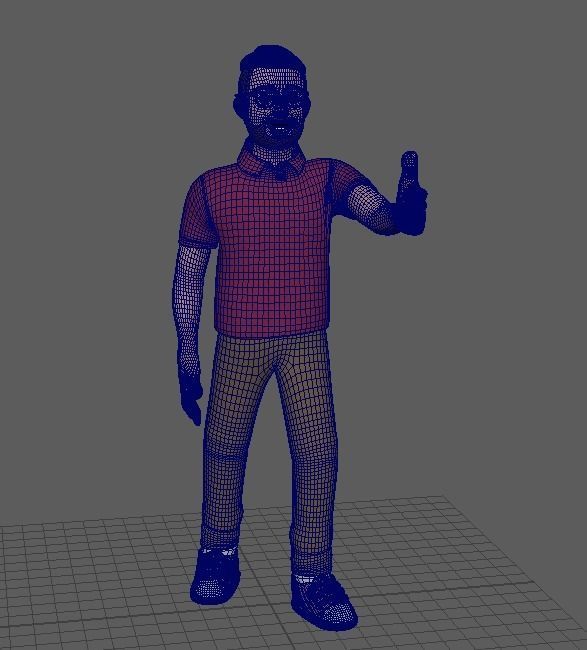Select the shoe on the rear foot
Screen dimensions: 587x650
point(216,575)
